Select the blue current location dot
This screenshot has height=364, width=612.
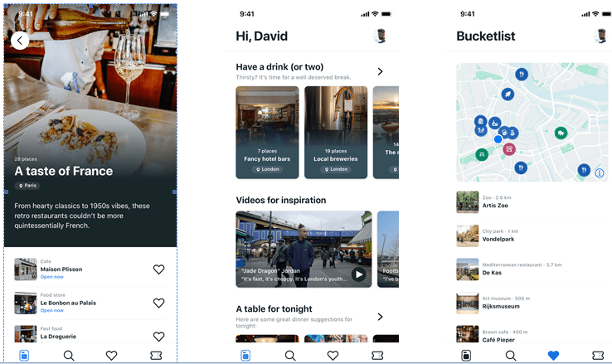tap(498, 139)
